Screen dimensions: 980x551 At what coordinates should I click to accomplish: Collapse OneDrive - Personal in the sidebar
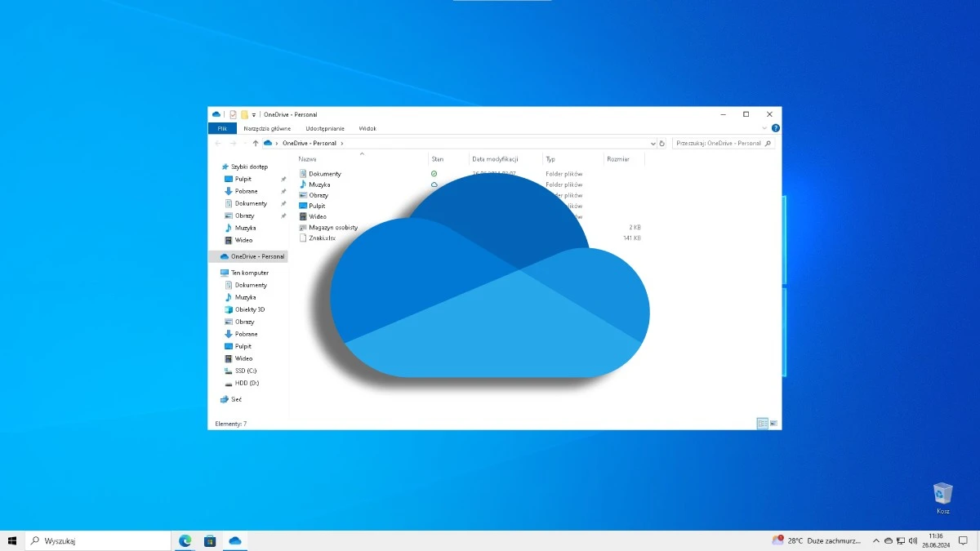pos(219,256)
